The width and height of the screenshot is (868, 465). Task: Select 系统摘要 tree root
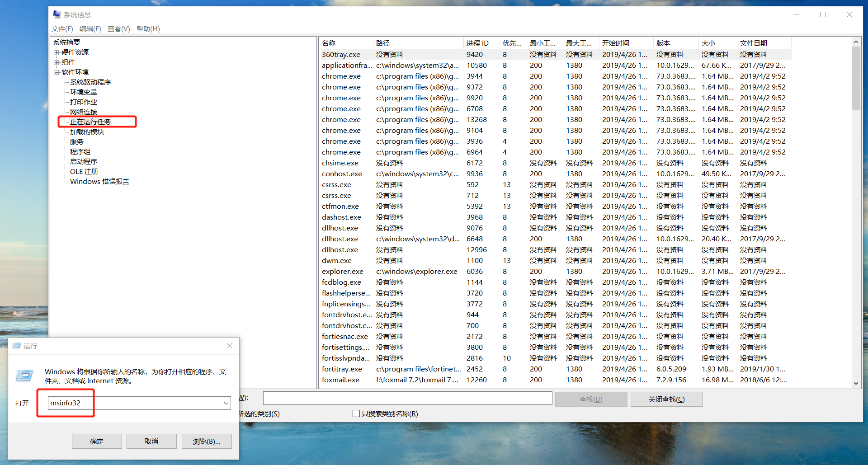(x=66, y=42)
